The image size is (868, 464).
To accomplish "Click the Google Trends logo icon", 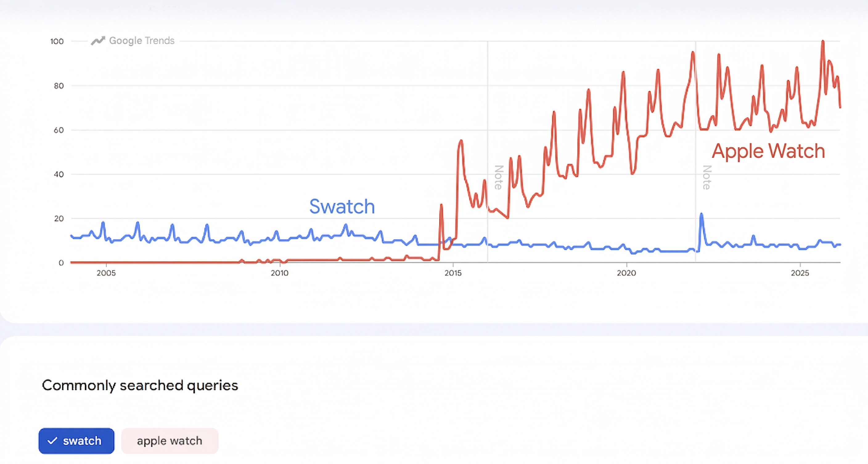I will click(98, 40).
